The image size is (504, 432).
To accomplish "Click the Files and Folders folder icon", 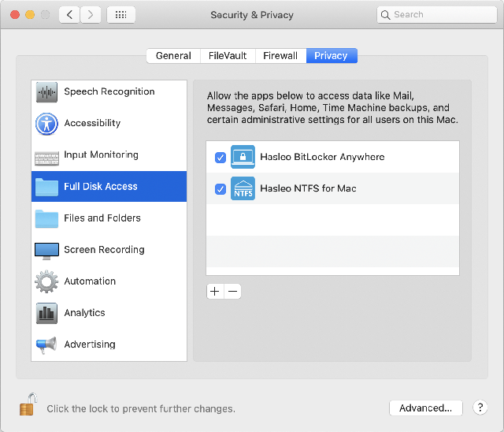I will tap(46, 218).
